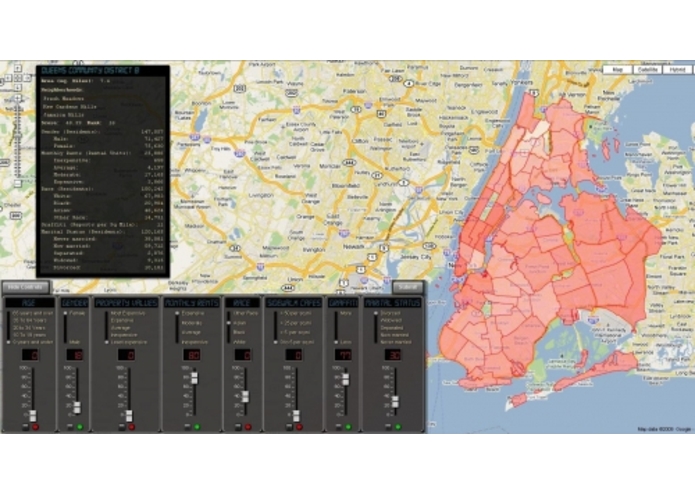Click the Hide Controls button
The width and height of the screenshot is (695, 494).
26,287
